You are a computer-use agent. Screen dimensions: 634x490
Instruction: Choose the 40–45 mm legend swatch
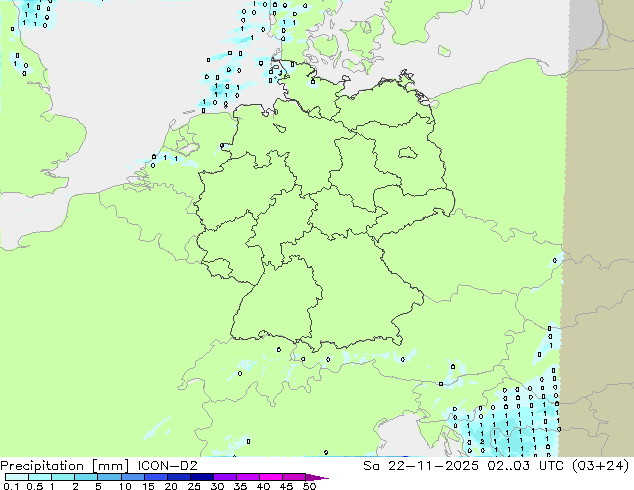(x=271, y=477)
